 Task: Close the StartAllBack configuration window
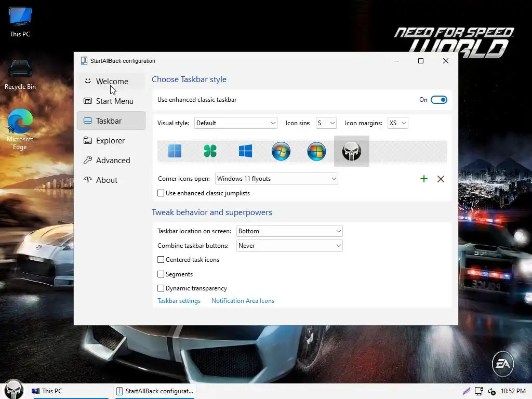[445, 61]
